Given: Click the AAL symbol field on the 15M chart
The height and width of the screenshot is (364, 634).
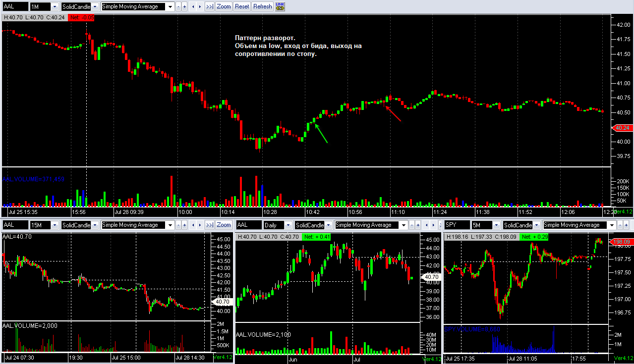Looking at the screenshot, I should pos(15,225).
